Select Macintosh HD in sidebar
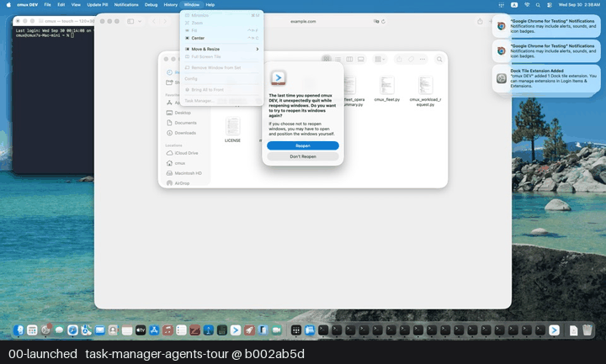606x364 pixels. point(188,173)
